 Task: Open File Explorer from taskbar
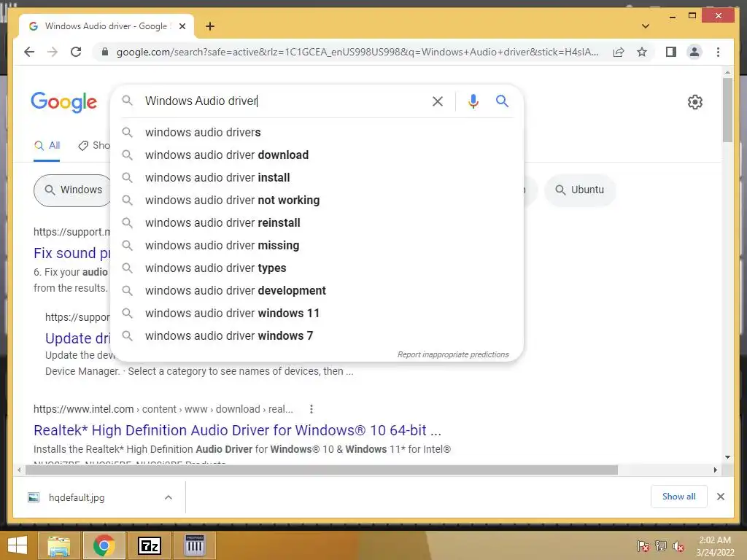[58, 545]
